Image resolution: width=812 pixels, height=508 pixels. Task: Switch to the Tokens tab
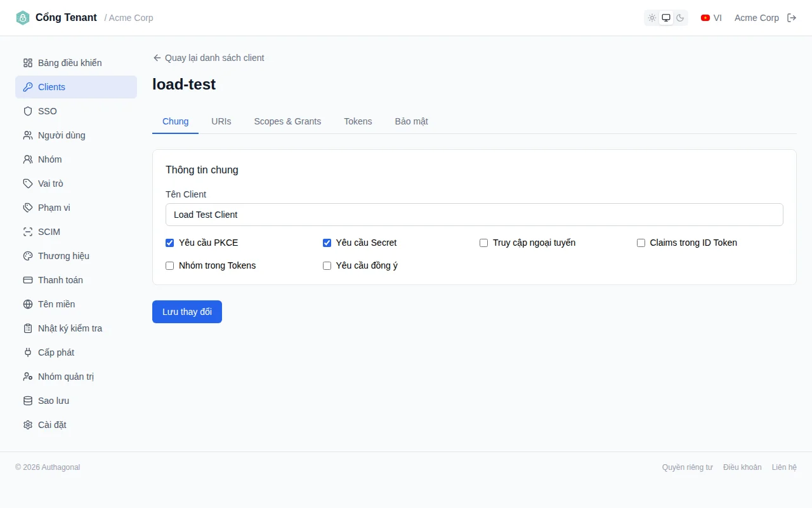click(x=358, y=121)
